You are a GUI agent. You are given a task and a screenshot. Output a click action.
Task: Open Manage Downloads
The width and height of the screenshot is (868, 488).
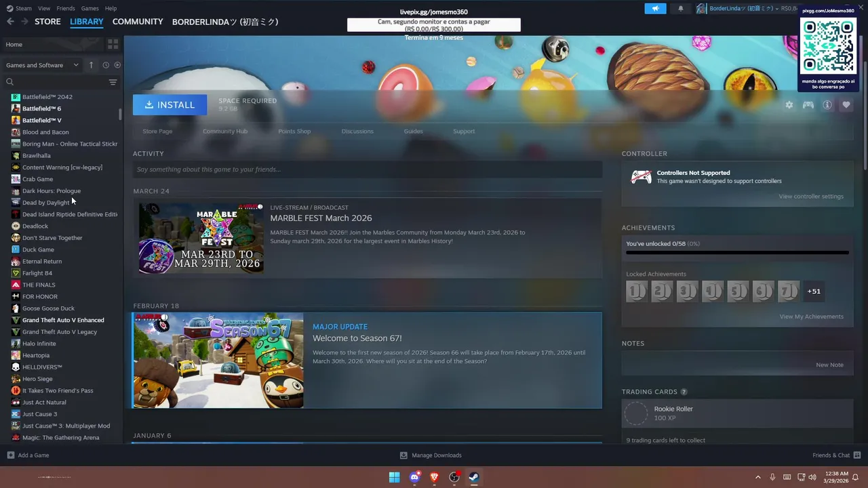(x=431, y=455)
